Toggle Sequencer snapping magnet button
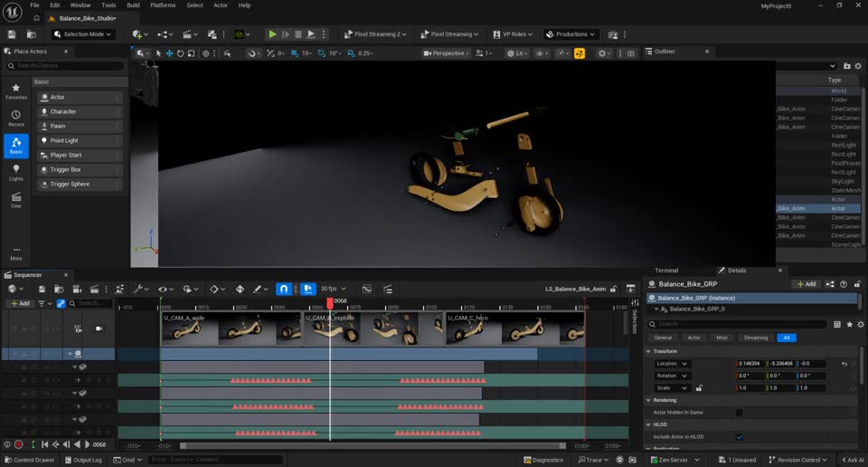Image resolution: width=868 pixels, height=467 pixels. (x=283, y=290)
